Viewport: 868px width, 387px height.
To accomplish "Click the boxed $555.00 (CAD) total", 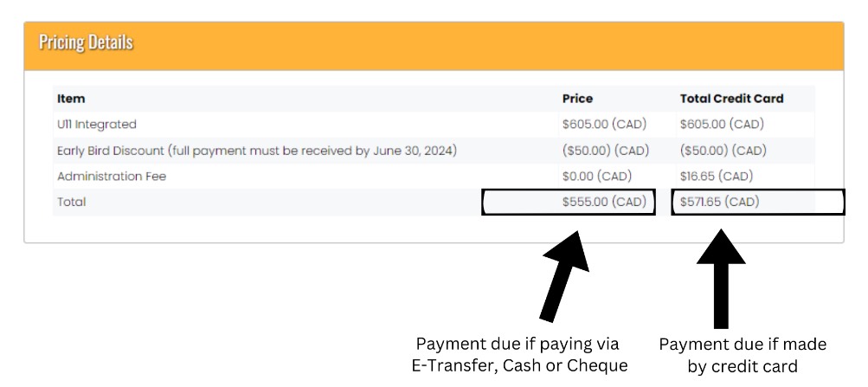I will 569,202.
